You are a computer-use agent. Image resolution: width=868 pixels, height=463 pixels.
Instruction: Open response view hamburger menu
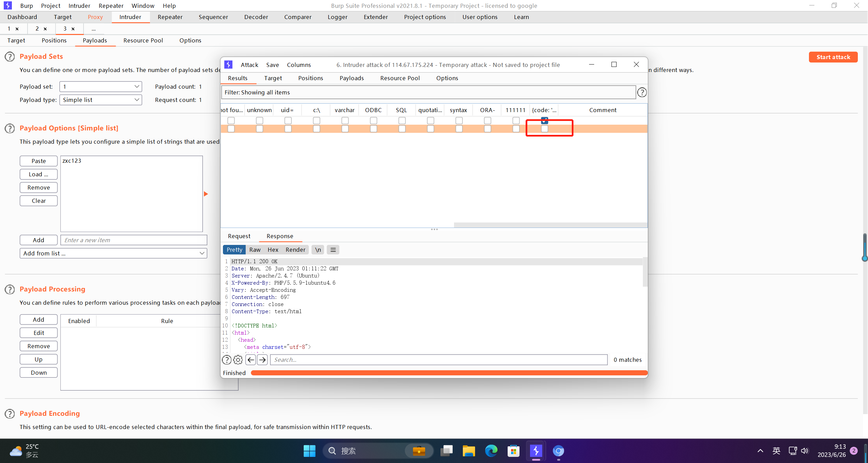[x=333, y=250]
